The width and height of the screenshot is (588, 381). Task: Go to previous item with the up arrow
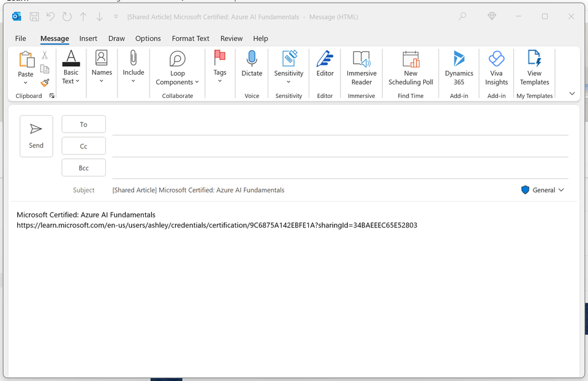[83, 17]
